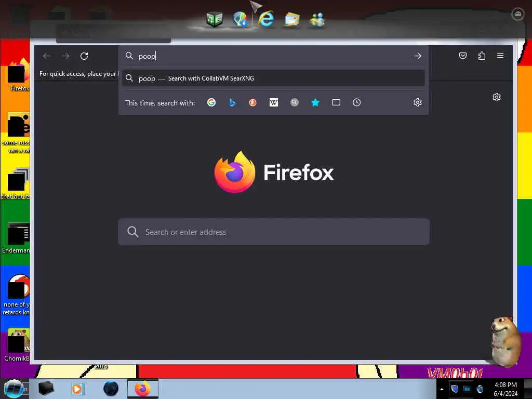Screen dimensions: 532x399
Task: Show hidden system tray icons
Action: 442,390
